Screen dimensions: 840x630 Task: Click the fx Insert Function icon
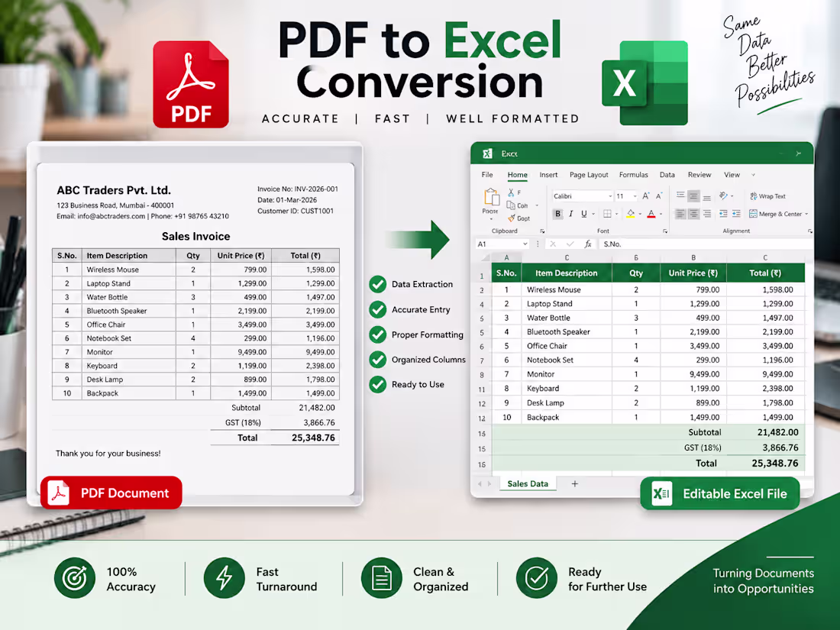588,244
